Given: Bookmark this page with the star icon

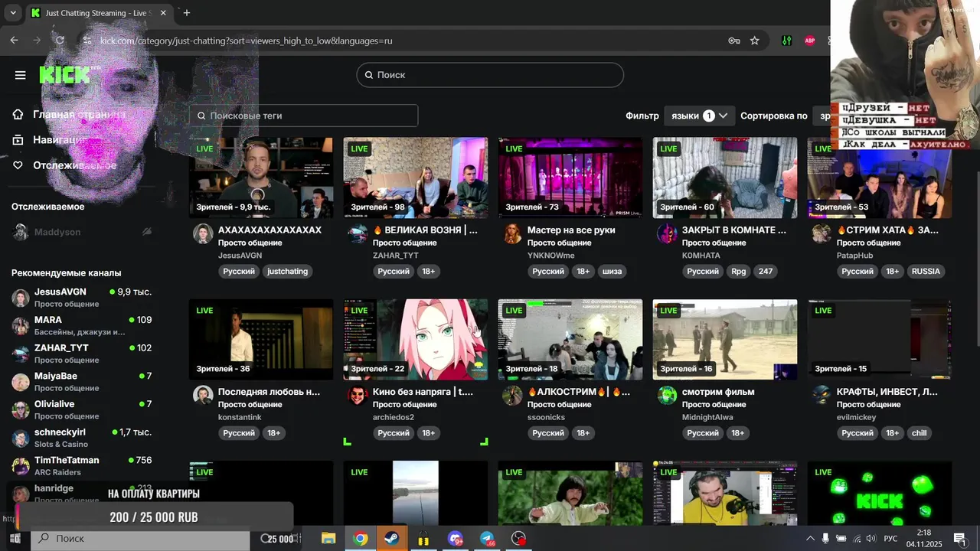Looking at the screenshot, I should [755, 41].
